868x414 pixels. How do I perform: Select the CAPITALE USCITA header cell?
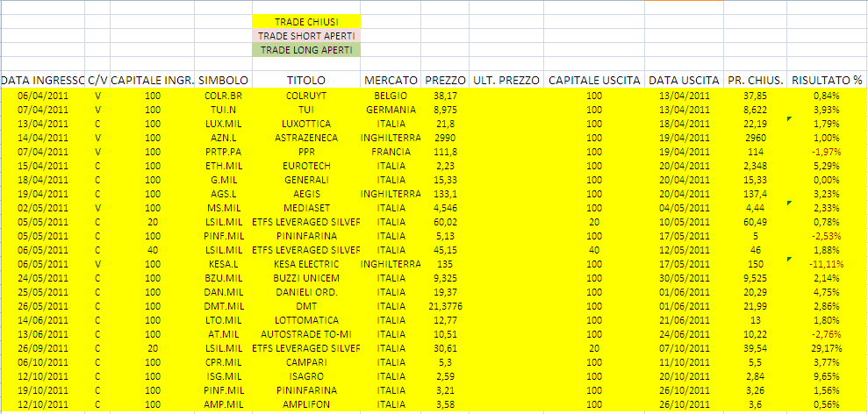coord(593,80)
